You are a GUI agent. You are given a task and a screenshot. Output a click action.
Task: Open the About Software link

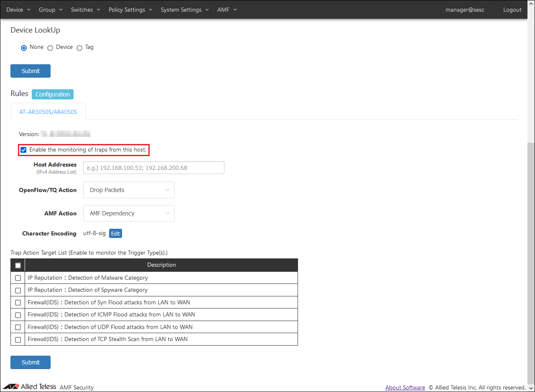405,387
